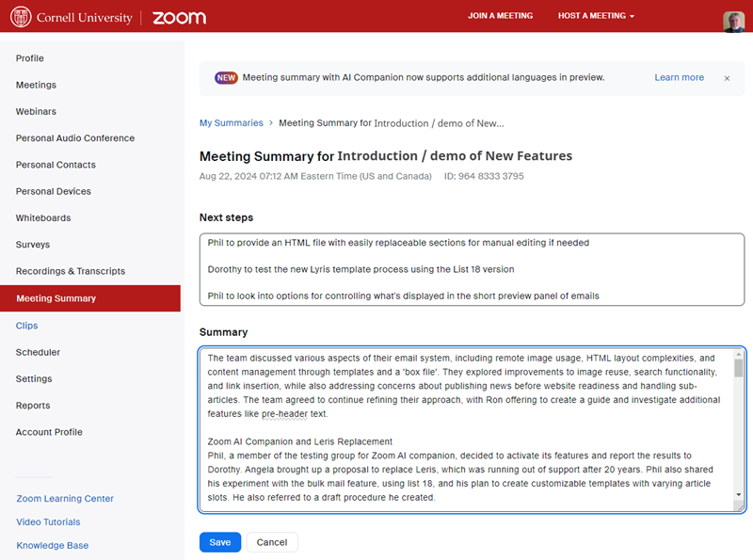This screenshot has height=560, width=753.
Task: Open Whiteboards in the sidebar
Action: pyautogui.click(x=43, y=218)
